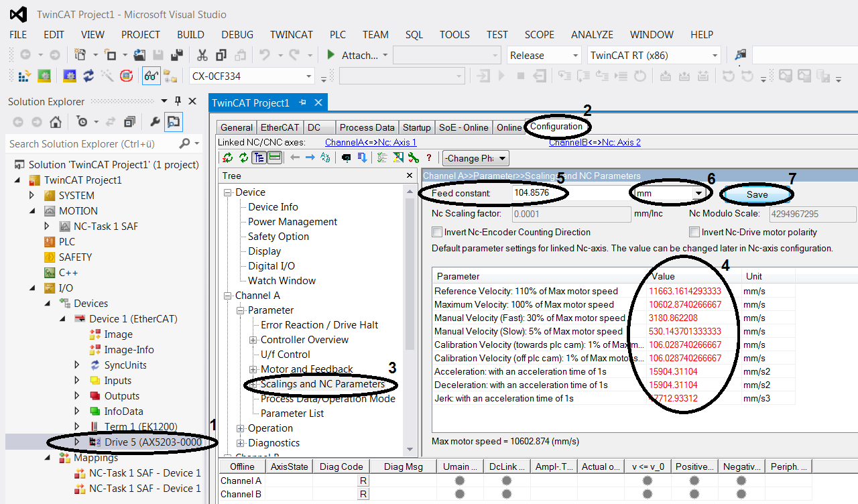
Task: Open the SCOPE menu
Action: (x=540, y=35)
